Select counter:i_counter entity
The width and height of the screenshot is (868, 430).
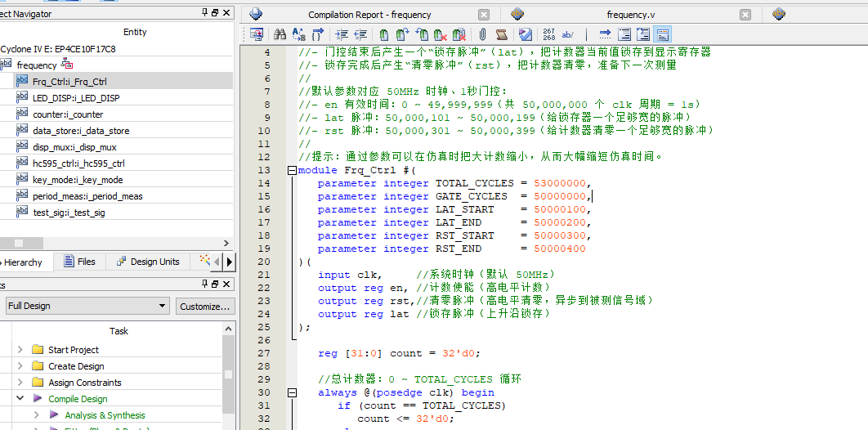(x=68, y=114)
